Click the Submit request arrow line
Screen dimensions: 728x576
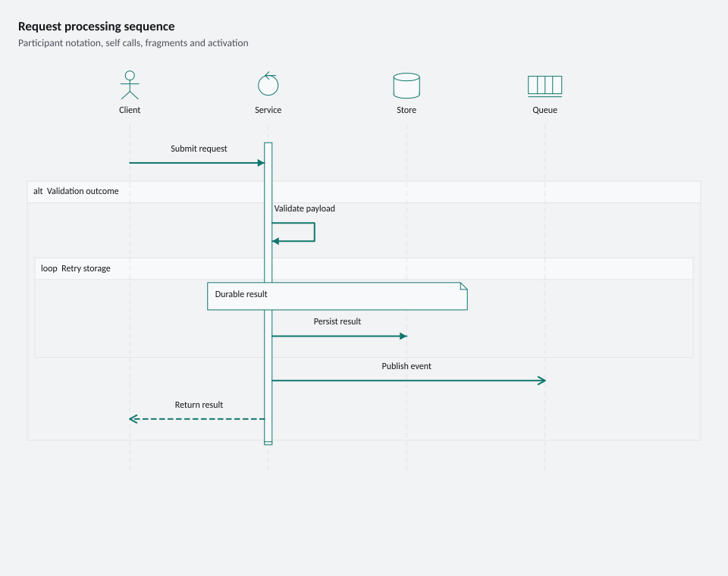197,163
